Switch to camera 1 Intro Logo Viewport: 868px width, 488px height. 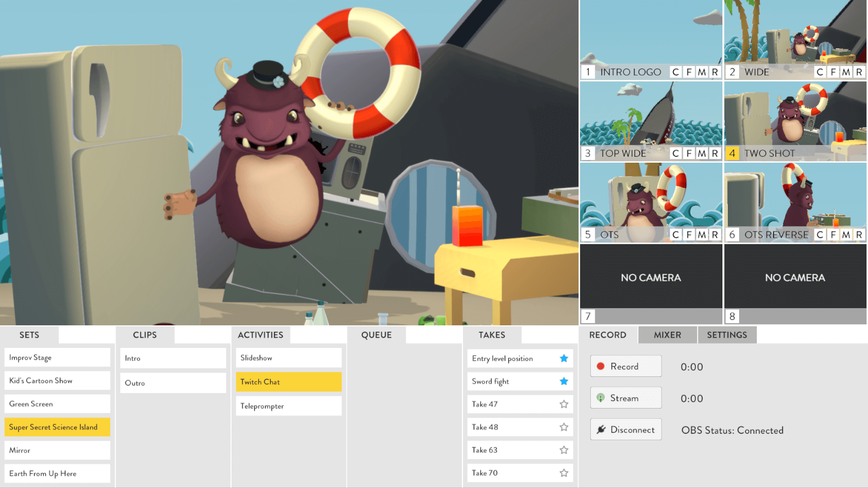click(x=651, y=40)
